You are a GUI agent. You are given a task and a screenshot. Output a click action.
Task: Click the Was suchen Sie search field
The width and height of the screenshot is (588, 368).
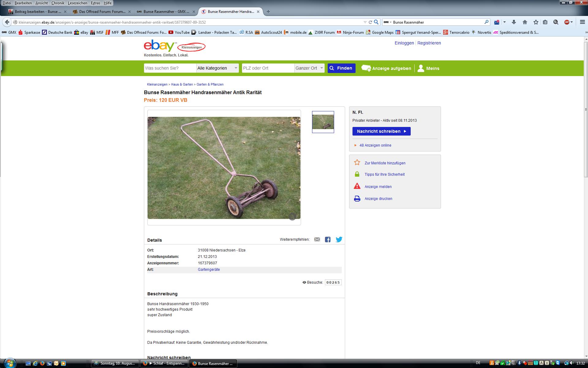point(170,68)
